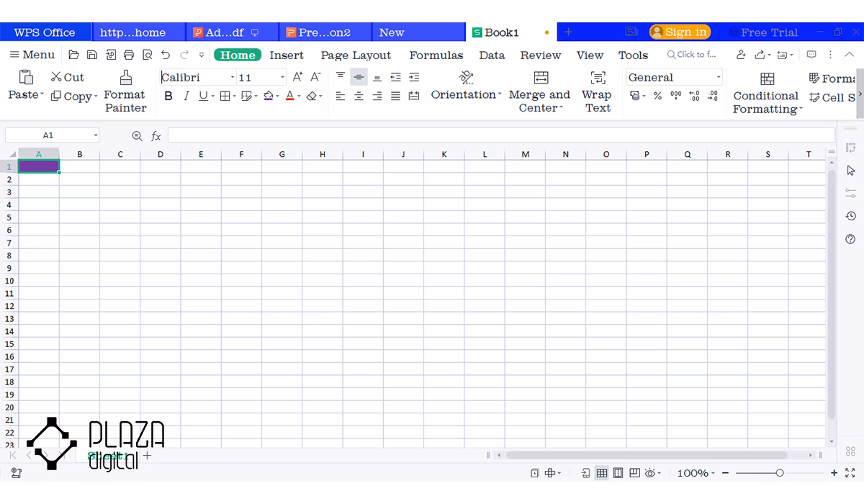Open the history icon in right sidebar
This screenshot has width=864, height=504.
coord(850,216)
